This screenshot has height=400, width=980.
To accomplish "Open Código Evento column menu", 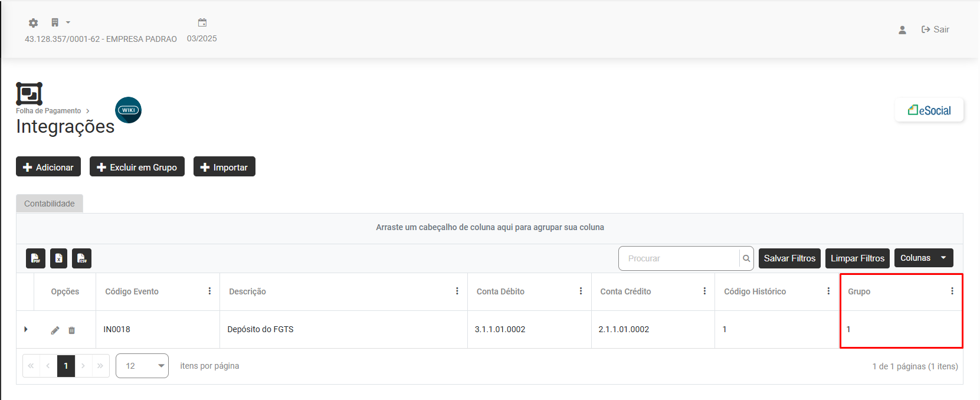I will (x=209, y=291).
